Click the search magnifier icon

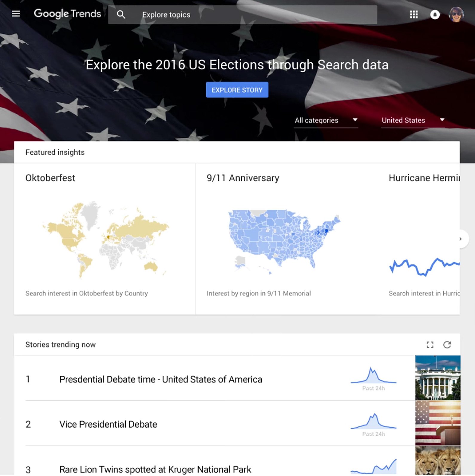point(121,14)
